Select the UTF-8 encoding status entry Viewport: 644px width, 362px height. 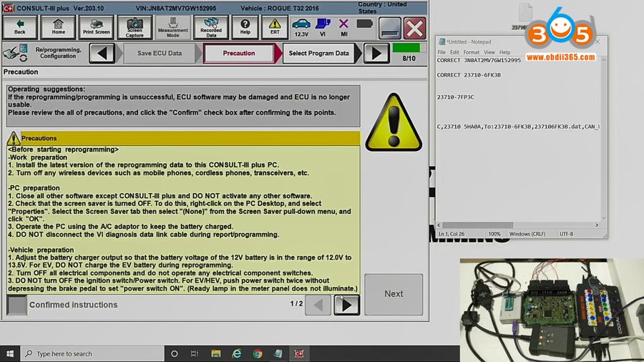point(567,234)
